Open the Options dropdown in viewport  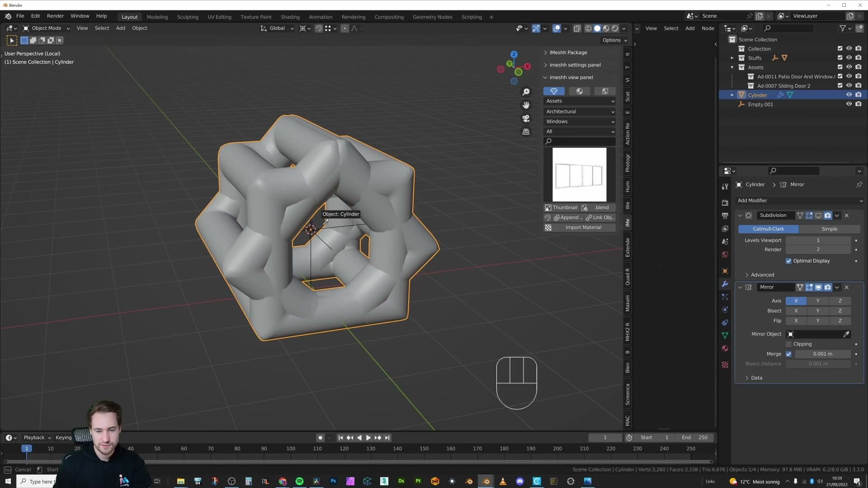point(614,40)
